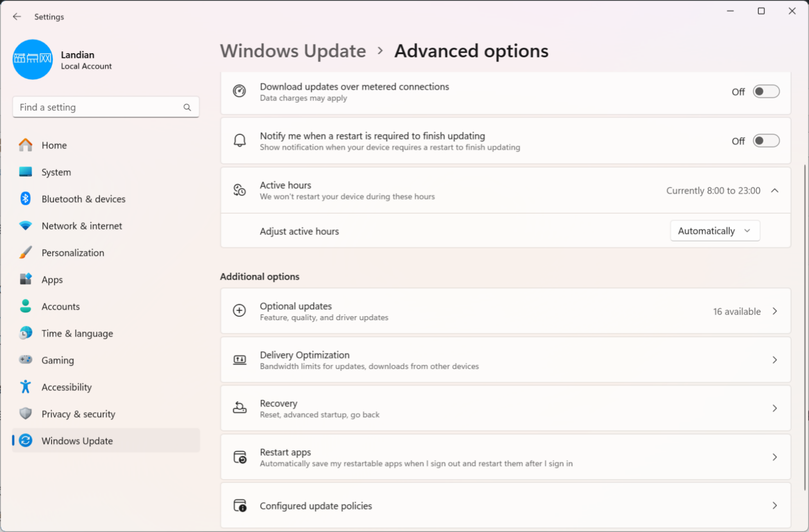This screenshot has height=532, width=809.
Task: Click the Home house icon
Action: tap(26, 145)
